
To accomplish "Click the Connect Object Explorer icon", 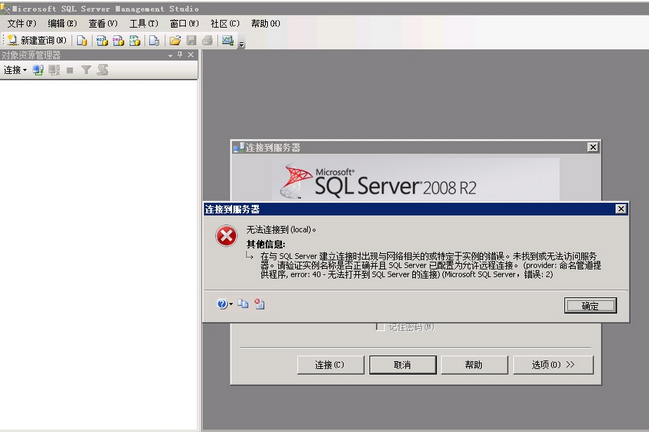I will pos(38,70).
